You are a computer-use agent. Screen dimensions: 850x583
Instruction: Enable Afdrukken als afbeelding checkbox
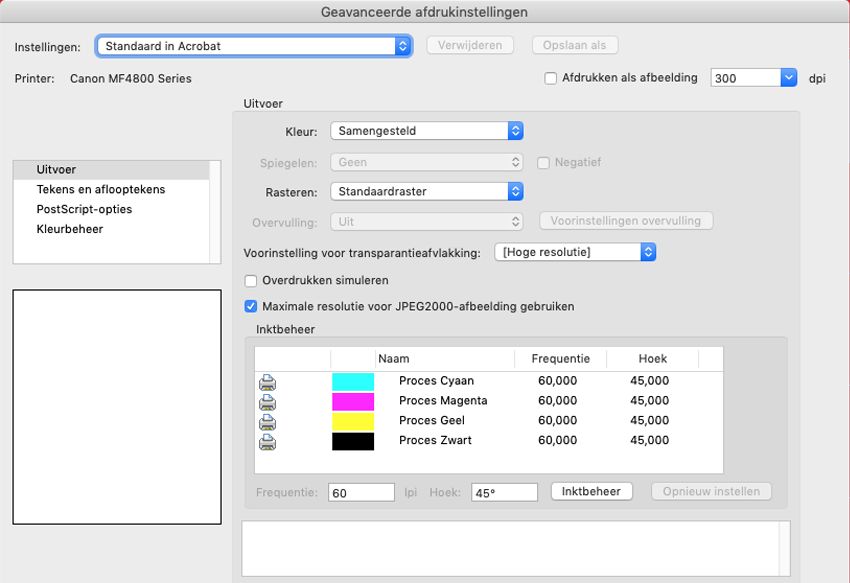click(550, 79)
